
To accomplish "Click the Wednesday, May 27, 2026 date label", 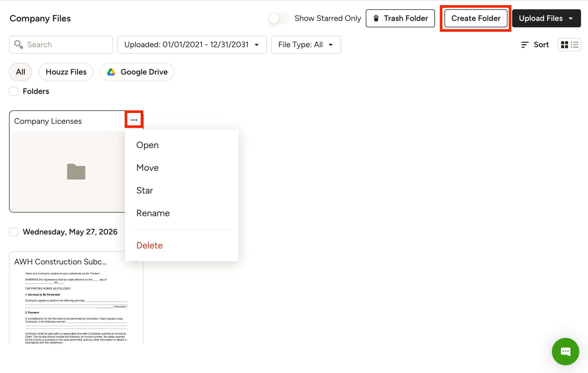I will pos(70,232).
